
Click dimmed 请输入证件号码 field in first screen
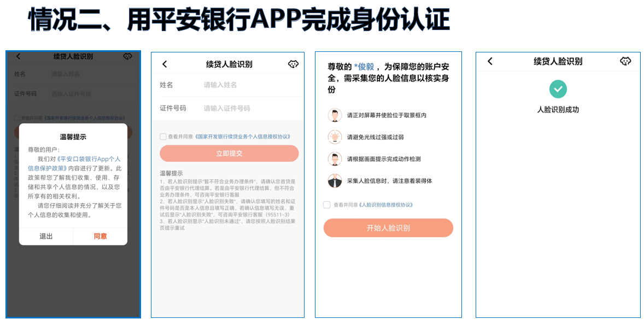tap(71, 94)
